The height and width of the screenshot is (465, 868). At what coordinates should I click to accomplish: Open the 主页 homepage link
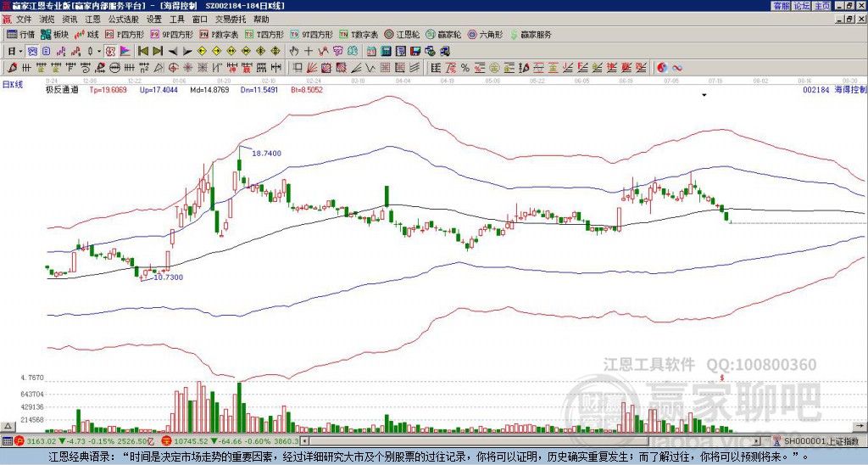pos(822,6)
